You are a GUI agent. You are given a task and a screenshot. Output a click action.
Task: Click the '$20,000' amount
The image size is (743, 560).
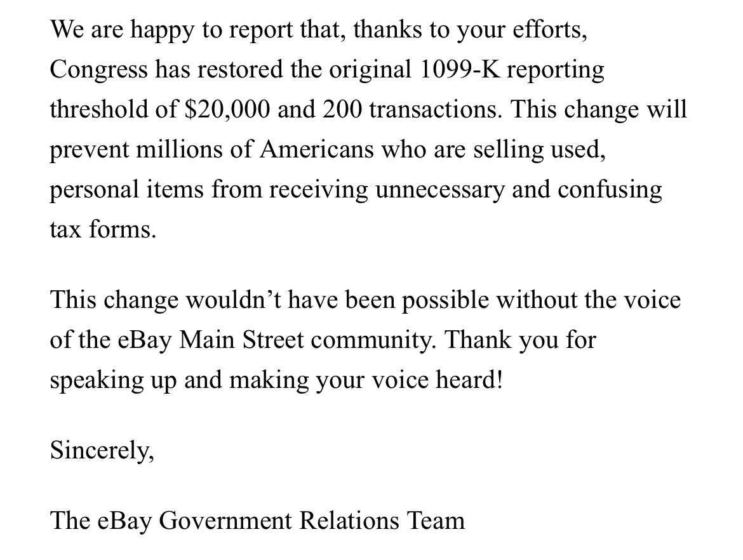click(x=227, y=109)
